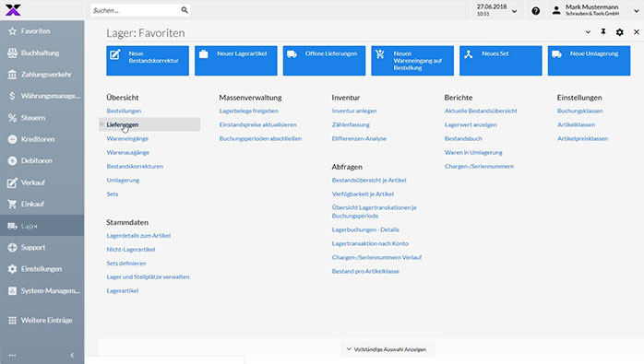Open Umlagerung link

click(x=123, y=180)
